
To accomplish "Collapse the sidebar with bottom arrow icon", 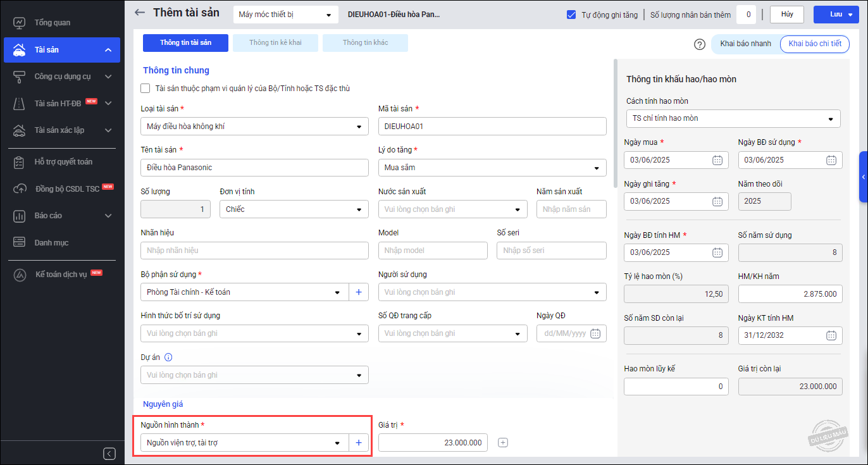I will (x=109, y=453).
